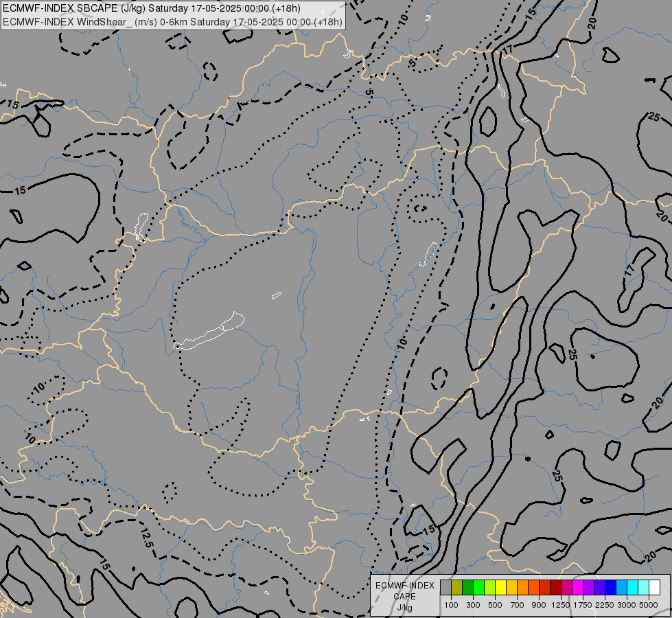This screenshot has height=618, width=672.
Task: Click the brick red swatch right of 900
Action: (x=545, y=587)
